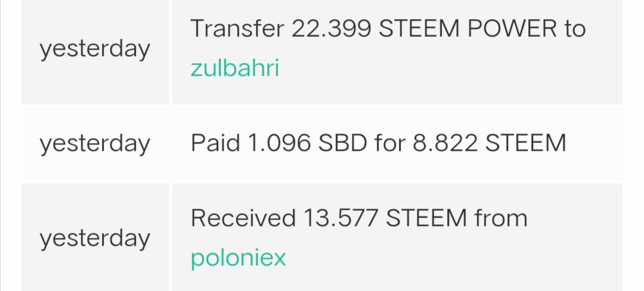The image size is (644, 291).
Task: Click the timestamp of the Received STEEM row
Action: click(x=95, y=238)
